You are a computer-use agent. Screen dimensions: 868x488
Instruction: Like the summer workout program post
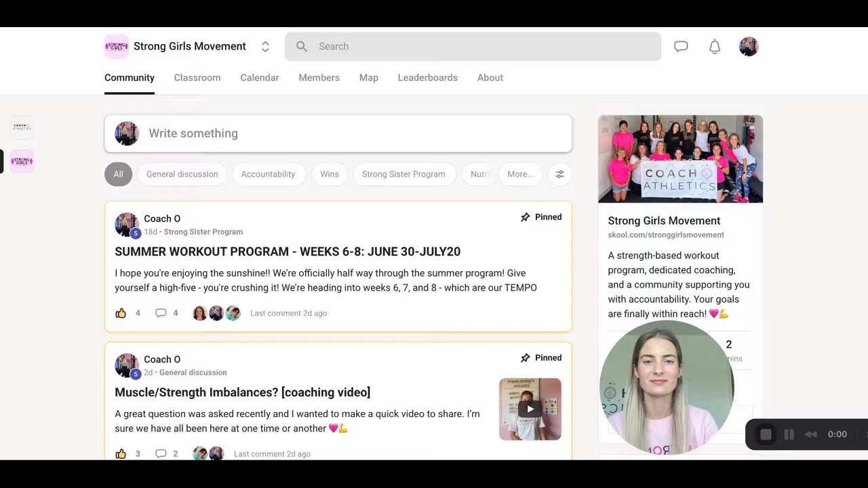click(121, 313)
